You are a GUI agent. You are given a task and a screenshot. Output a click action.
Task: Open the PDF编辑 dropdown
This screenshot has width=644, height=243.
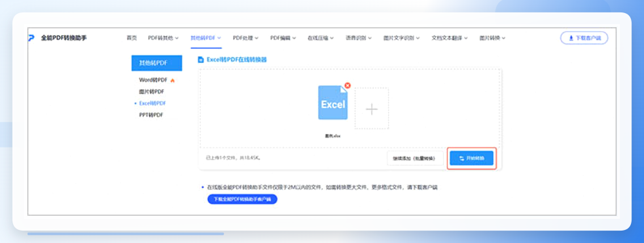tap(283, 38)
